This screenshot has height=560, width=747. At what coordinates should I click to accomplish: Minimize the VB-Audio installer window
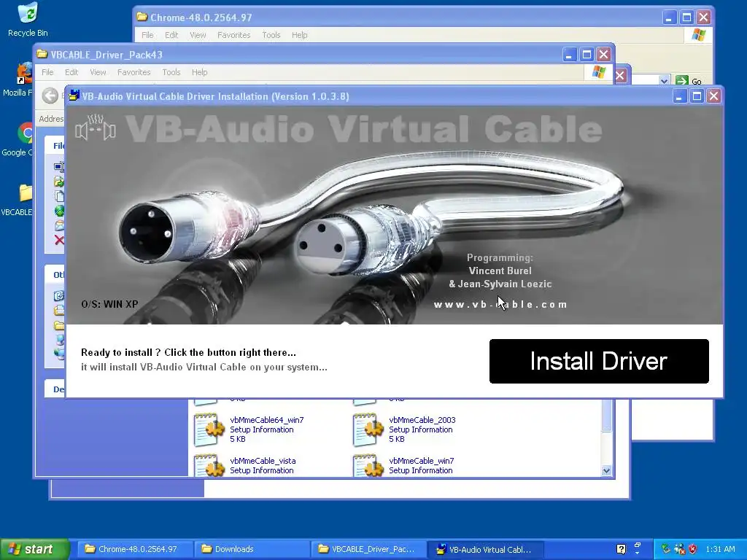tap(680, 96)
